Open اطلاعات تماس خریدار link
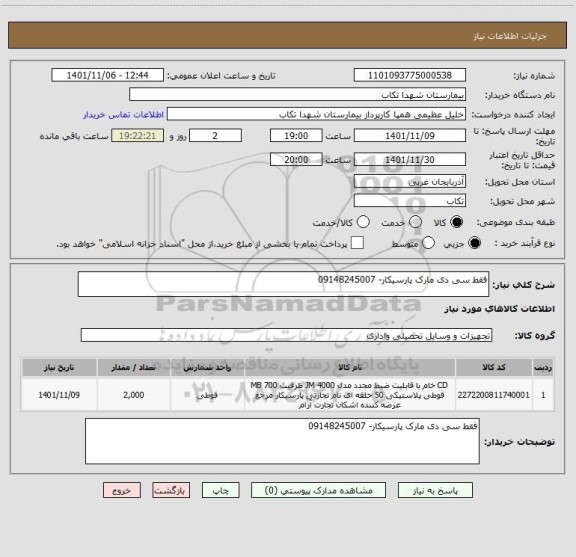 123,115
